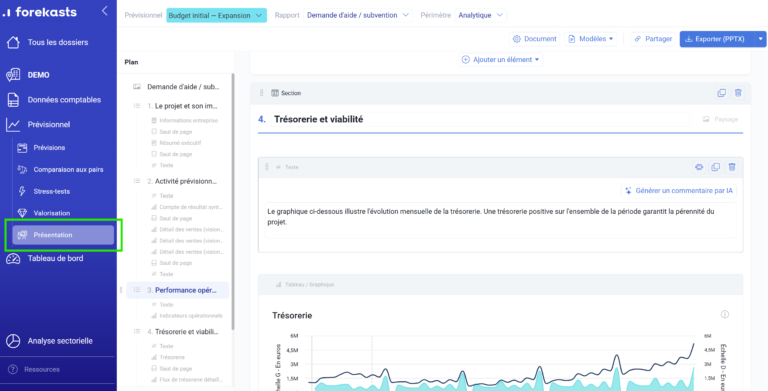
Task: Open Analyse sectorielle
Action: point(49,341)
